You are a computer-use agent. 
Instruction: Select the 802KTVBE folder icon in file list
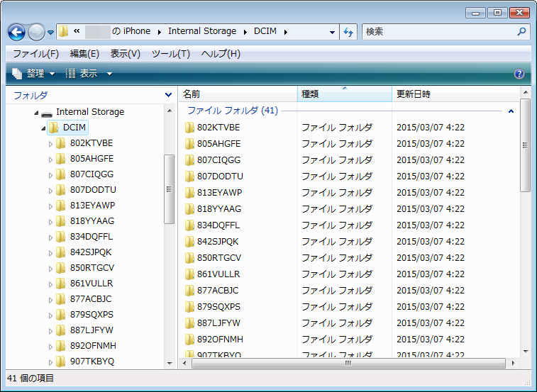pos(189,128)
